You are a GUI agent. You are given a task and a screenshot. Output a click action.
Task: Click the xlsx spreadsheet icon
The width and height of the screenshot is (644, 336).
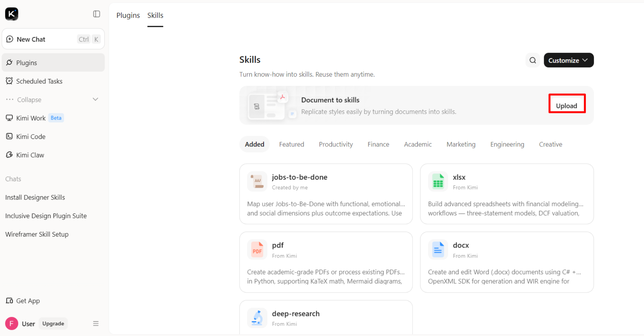point(438,181)
